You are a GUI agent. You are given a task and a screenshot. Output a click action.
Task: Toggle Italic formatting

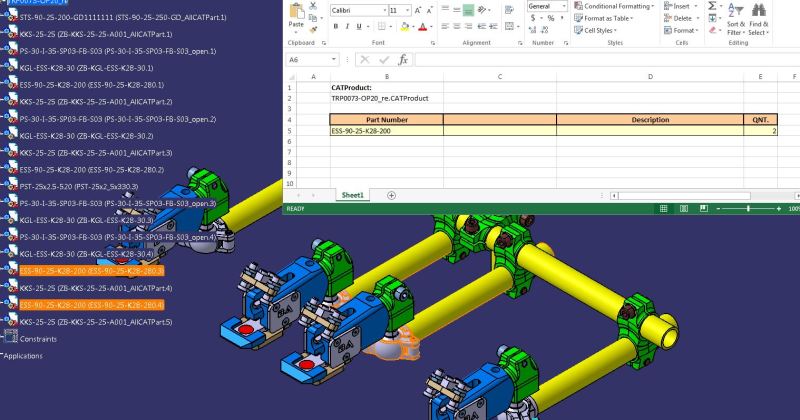click(x=347, y=27)
